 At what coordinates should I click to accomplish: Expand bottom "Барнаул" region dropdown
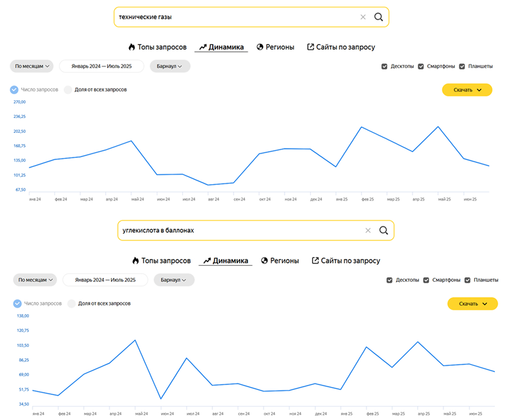(x=173, y=280)
